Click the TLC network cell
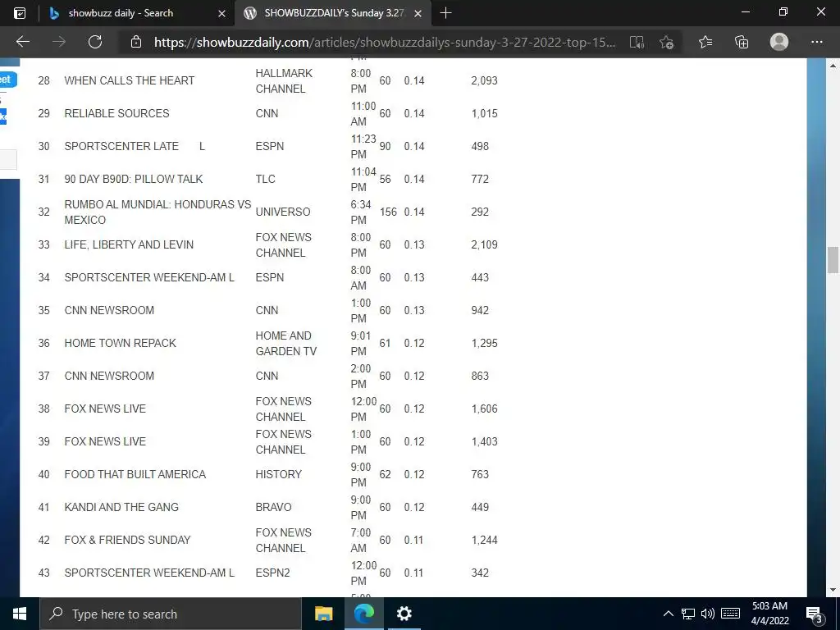 point(265,179)
